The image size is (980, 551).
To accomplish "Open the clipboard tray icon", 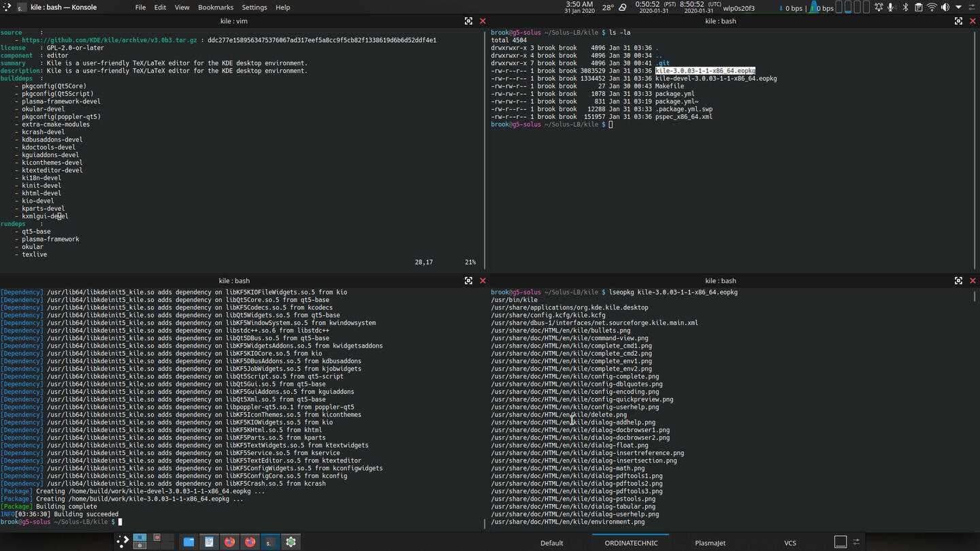I will click(x=918, y=7).
